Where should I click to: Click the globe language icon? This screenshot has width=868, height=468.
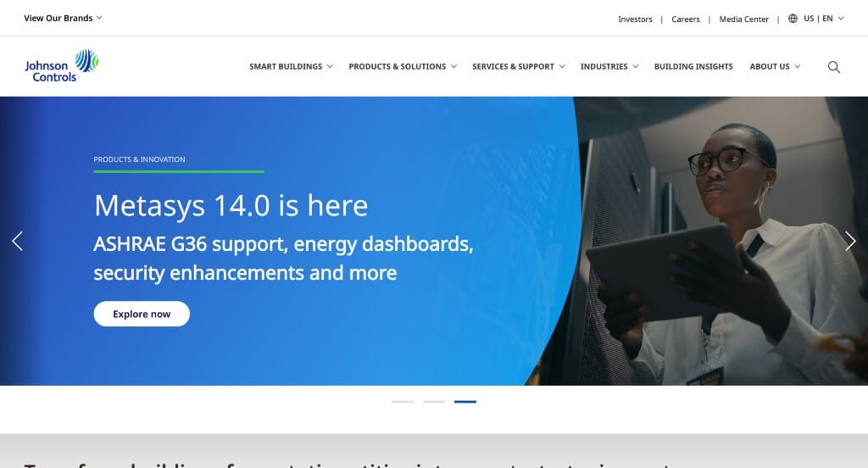793,19
